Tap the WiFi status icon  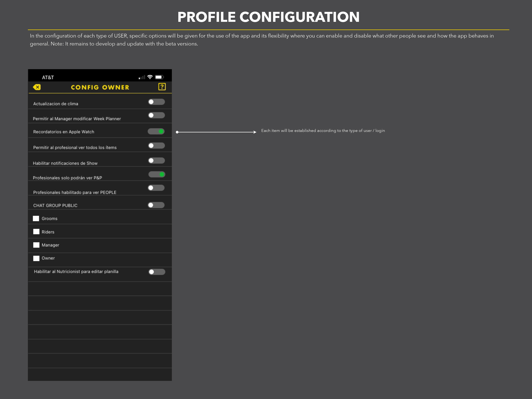pos(150,77)
